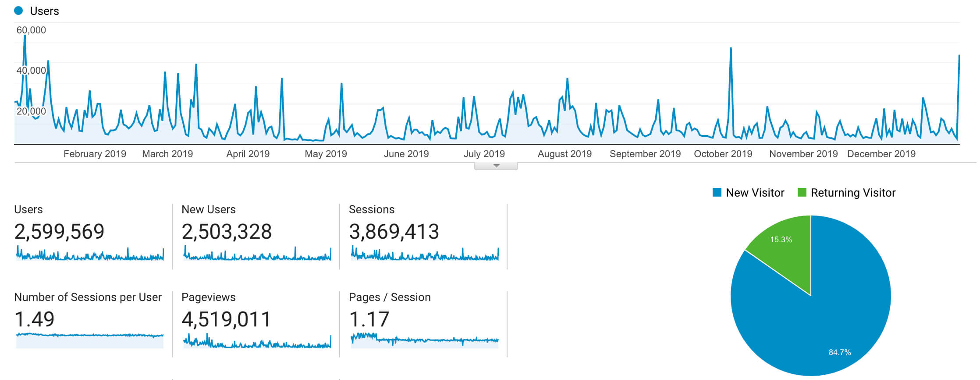Click the 2,599,569 Users total
The image size is (980, 380).
[x=59, y=232]
